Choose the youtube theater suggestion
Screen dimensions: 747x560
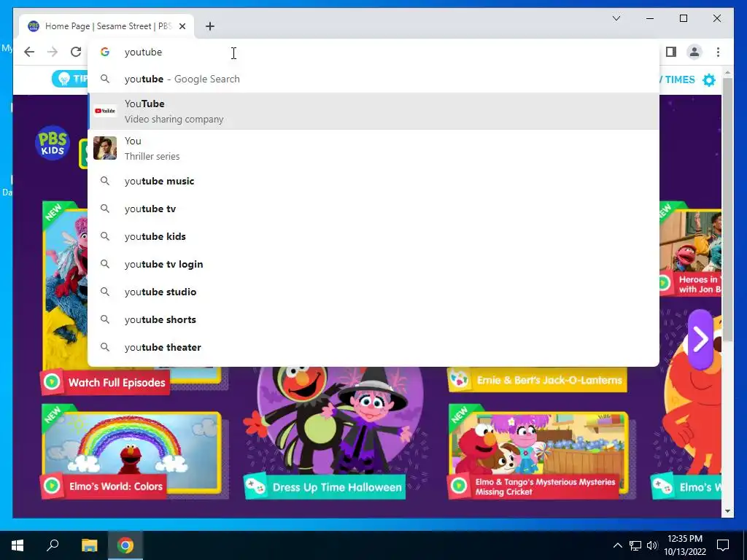tap(373, 346)
